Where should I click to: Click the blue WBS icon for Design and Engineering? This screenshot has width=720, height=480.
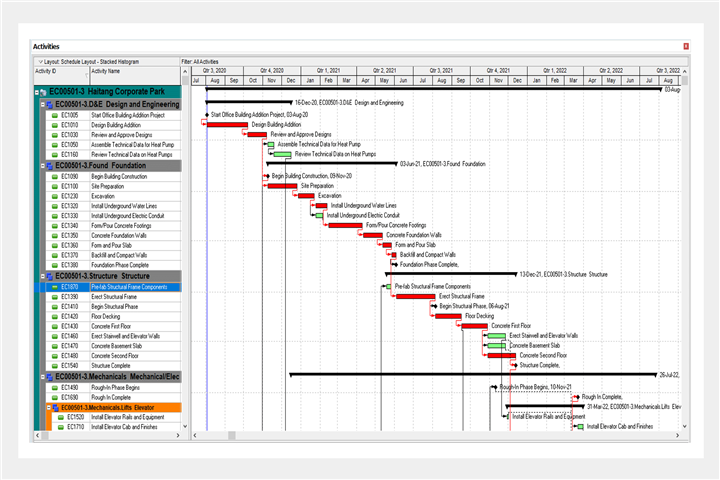pos(49,104)
